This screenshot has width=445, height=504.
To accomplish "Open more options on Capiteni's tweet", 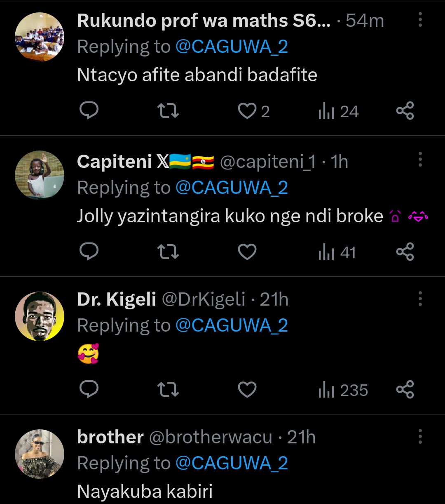I will [420, 160].
